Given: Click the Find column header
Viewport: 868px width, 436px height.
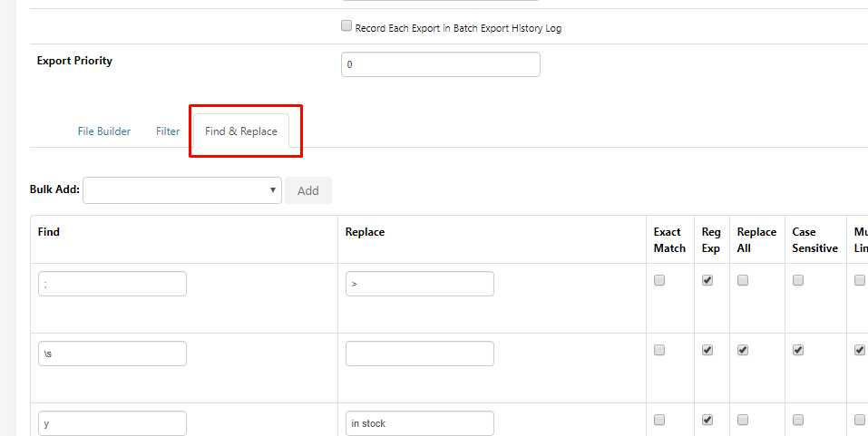Looking at the screenshot, I should [x=49, y=232].
